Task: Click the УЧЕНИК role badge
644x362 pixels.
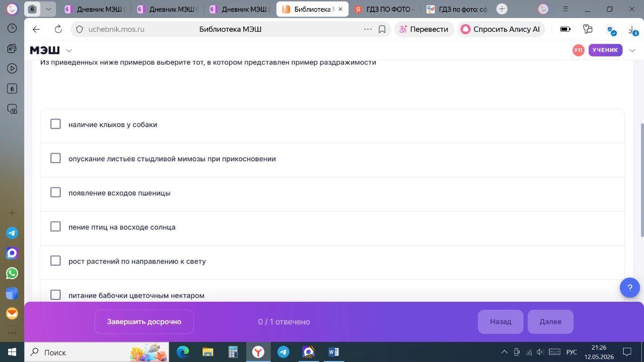Action: click(x=605, y=50)
